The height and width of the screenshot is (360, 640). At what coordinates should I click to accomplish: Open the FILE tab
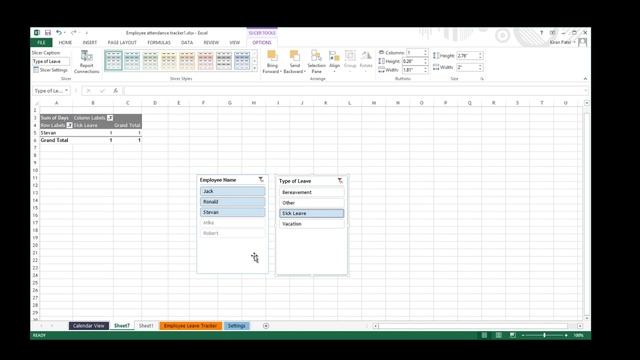(41, 42)
